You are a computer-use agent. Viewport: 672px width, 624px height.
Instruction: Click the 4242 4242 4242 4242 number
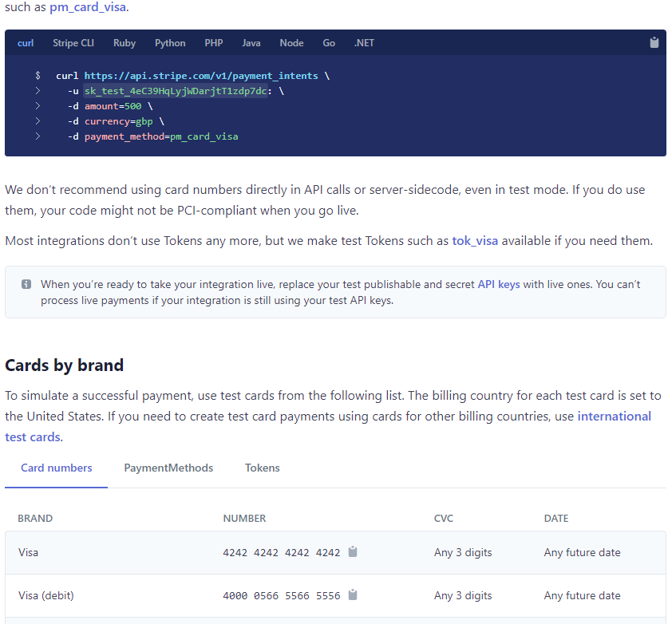click(282, 552)
